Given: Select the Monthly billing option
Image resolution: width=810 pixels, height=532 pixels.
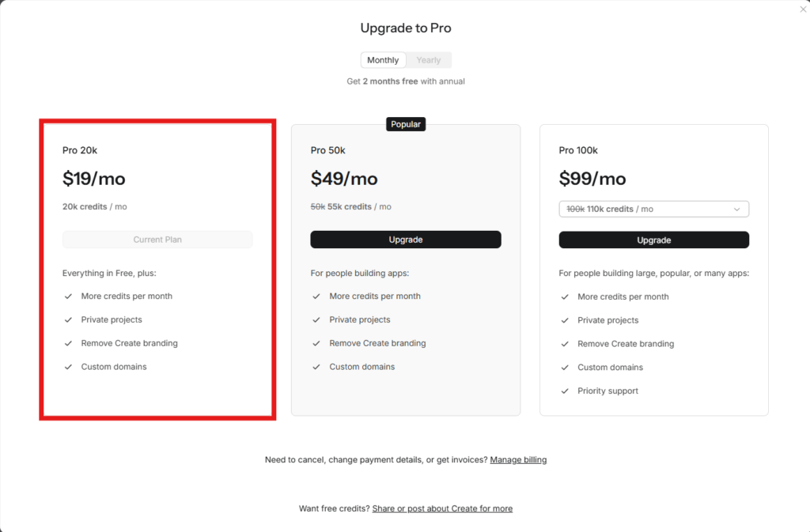Looking at the screenshot, I should coord(383,60).
